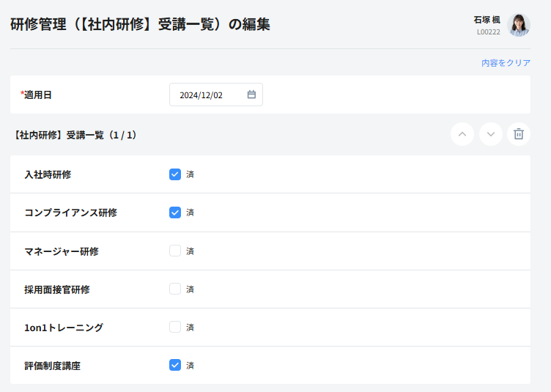Disable the 評価制度講座 checkbox
The width and height of the screenshot is (551, 392).
pyautogui.click(x=175, y=365)
